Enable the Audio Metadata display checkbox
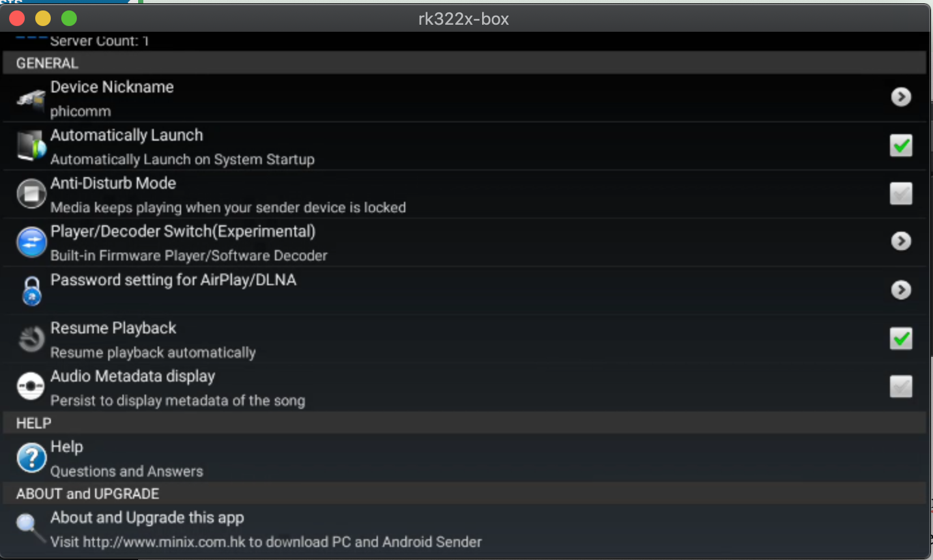This screenshot has height=560, width=933. click(x=901, y=387)
